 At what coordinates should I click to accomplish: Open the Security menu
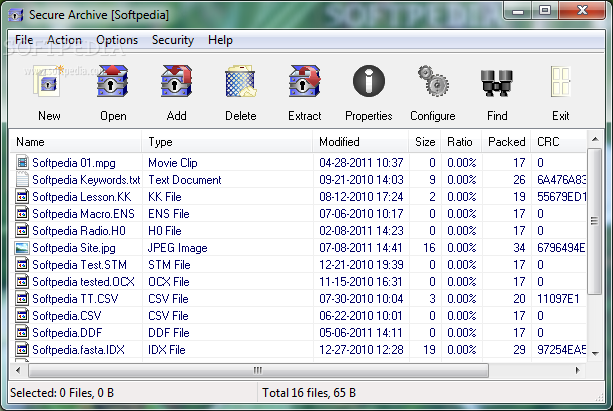[173, 40]
